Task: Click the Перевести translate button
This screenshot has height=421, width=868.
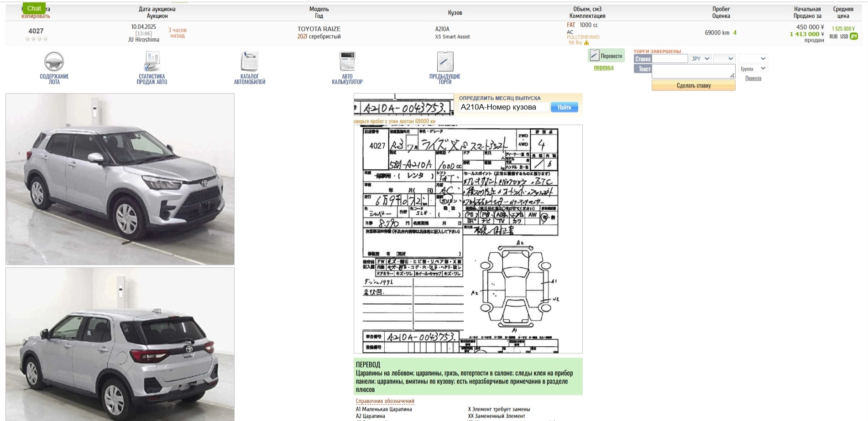Action: [606, 56]
